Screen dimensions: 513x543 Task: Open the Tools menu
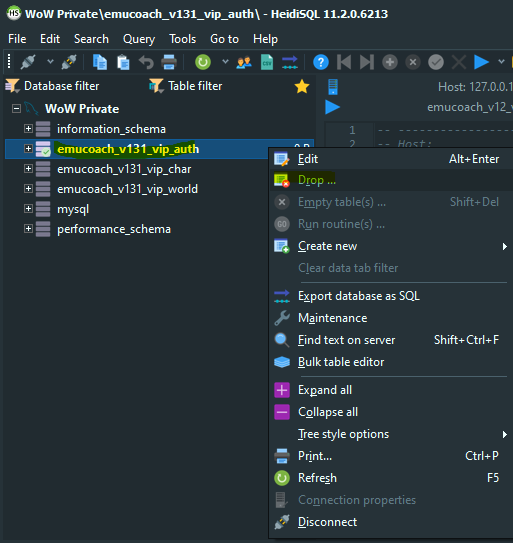[x=183, y=39]
